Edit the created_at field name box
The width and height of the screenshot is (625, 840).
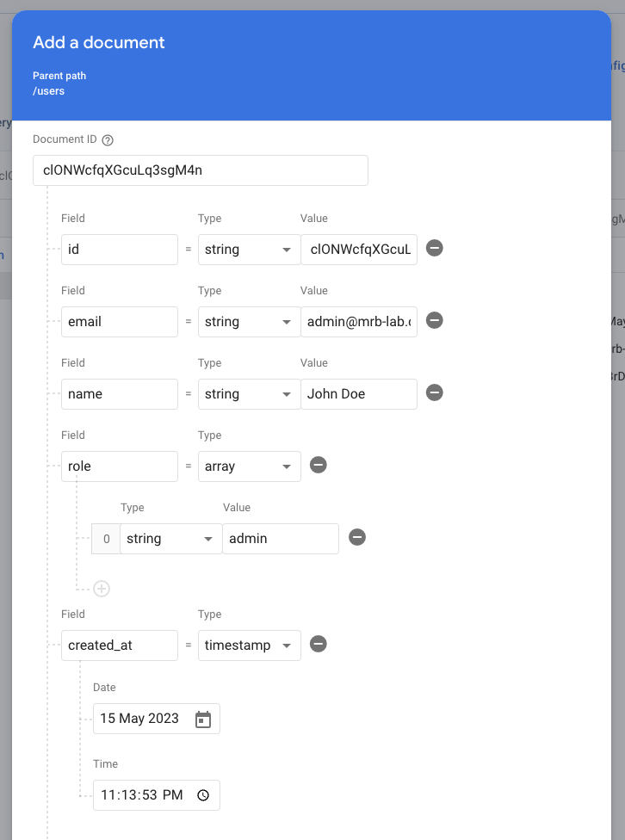[119, 645]
